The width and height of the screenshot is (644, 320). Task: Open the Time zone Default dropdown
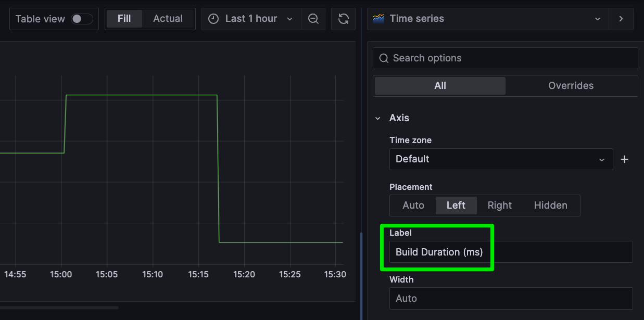(x=501, y=159)
